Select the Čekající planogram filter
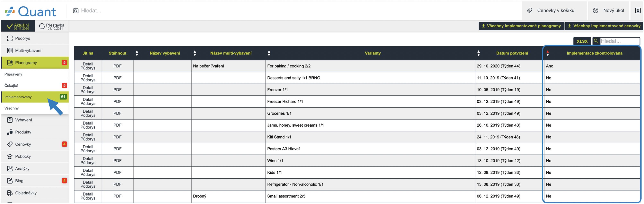The height and width of the screenshot is (204, 644). 11,85
